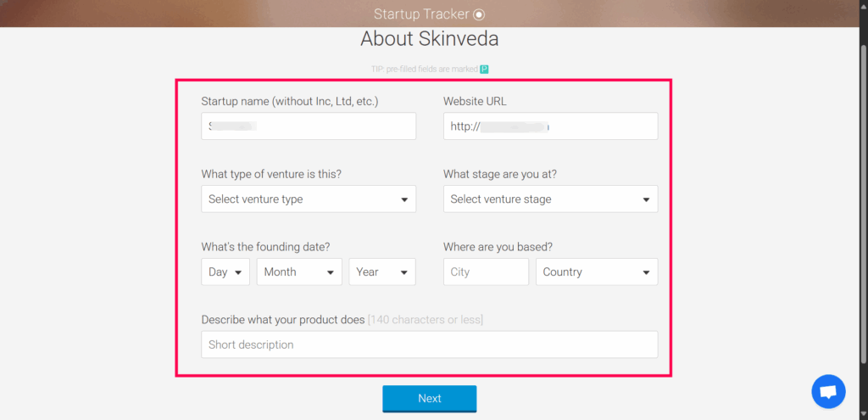Viewport: 868px width, 420px height.
Task: Click the Country dropdown arrow
Action: (x=646, y=272)
